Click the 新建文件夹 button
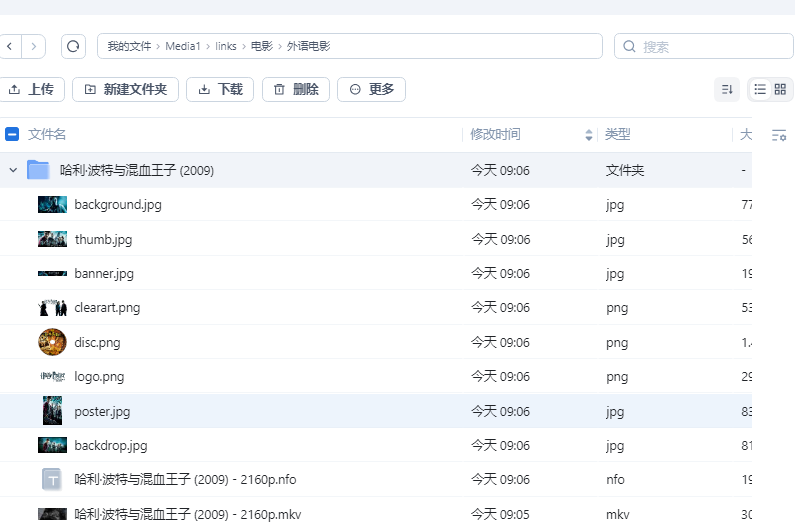Viewport: 795px width, 528px height. point(125,89)
